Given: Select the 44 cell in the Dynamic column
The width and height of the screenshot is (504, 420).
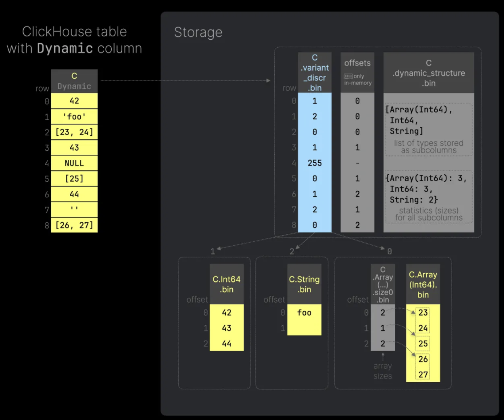Looking at the screenshot, I should pyautogui.click(x=74, y=194).
